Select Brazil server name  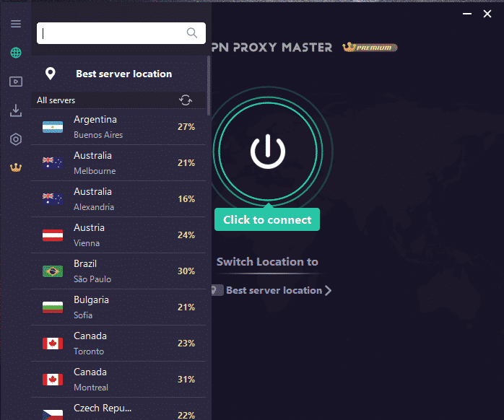coord(85,263)
